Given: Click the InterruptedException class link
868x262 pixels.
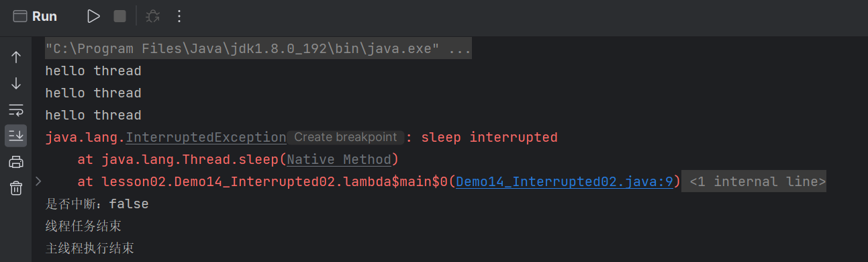Looking at the screenshot, I should 205,138.
